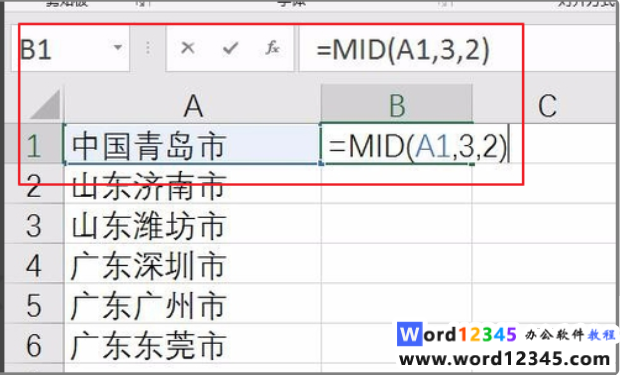620x375 pixels.
Task: Open the Name Box dropdown arrow
Action: pos(117,48)
